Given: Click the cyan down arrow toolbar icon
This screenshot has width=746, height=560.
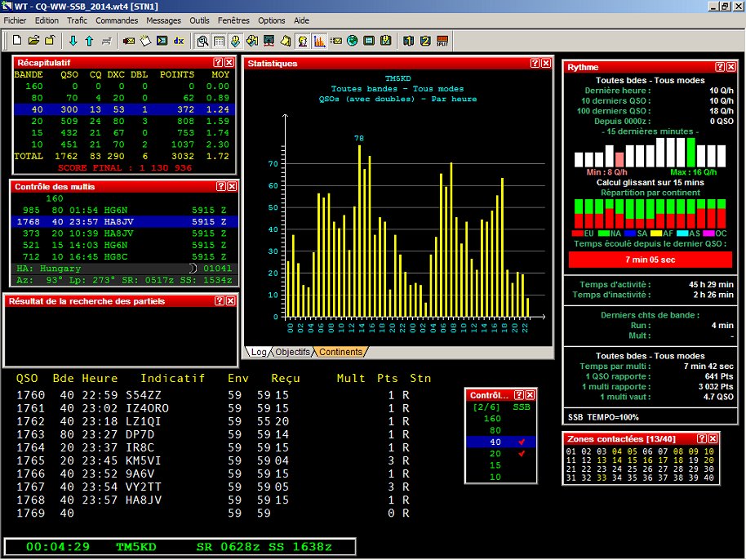Looking at the screenshot, I should (x=73, y=40).
